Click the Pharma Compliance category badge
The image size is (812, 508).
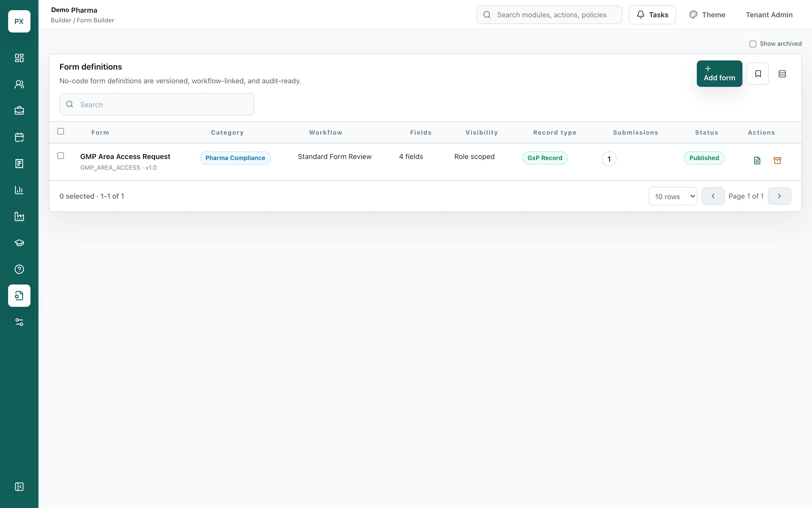(x=235, y=158)
